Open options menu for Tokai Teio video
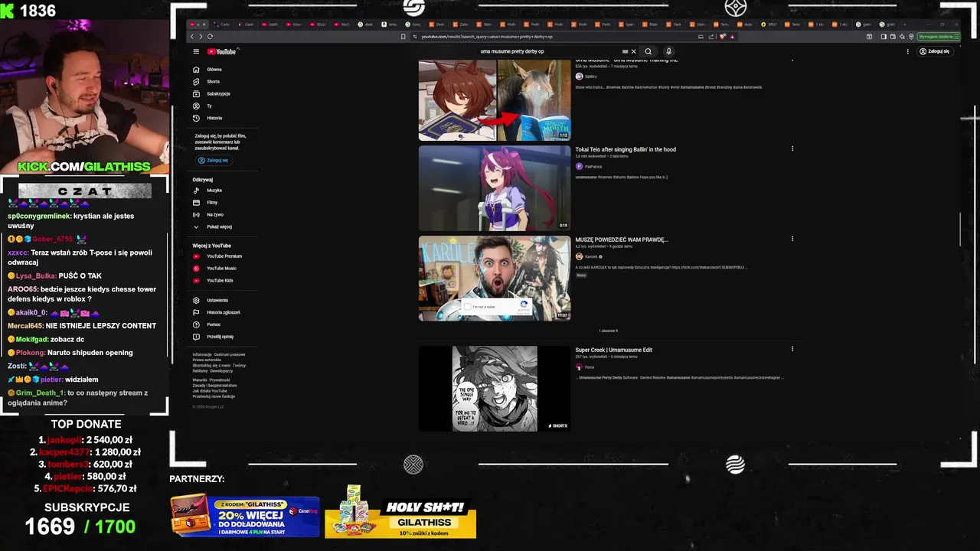 [792, 148]
